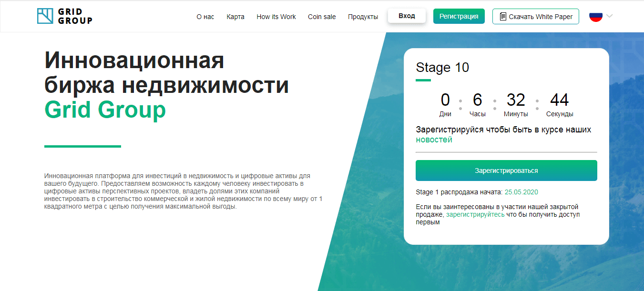
Task: Click the Stage 10 heading
Action: click(x=442, y=68)
